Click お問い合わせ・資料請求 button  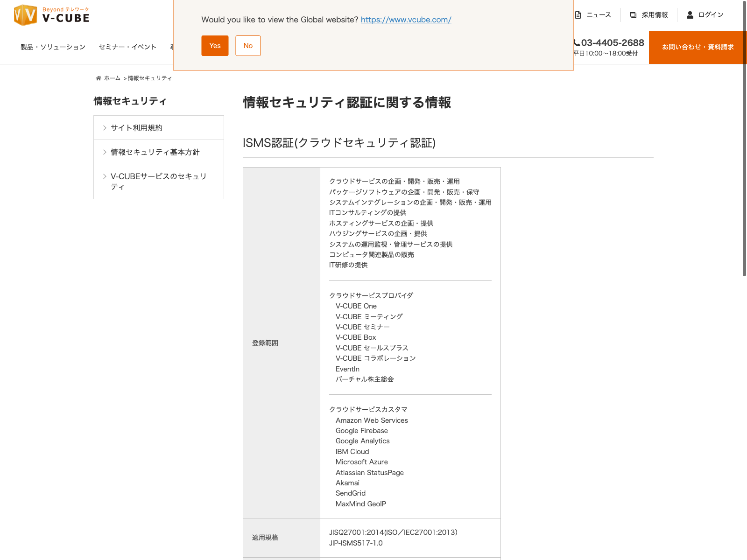coord(698,47)
